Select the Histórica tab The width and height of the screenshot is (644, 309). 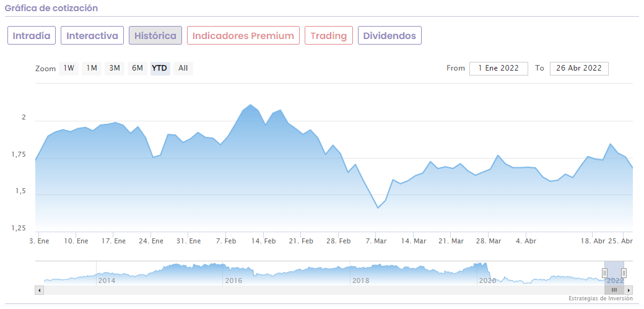[x=155, y=35]
